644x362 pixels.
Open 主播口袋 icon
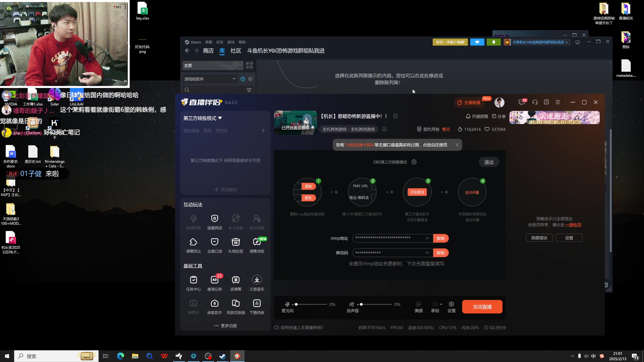(x=214, y=245)
